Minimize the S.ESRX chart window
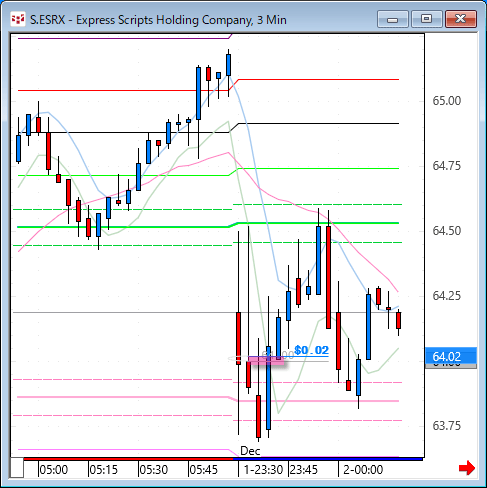 pyautogui.click(x=393, y=19)
